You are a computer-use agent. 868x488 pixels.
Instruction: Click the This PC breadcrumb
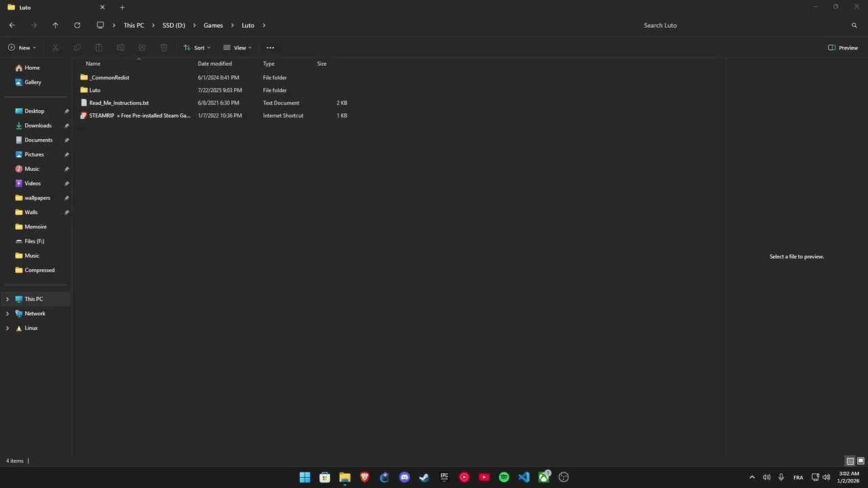pos(134,25)
